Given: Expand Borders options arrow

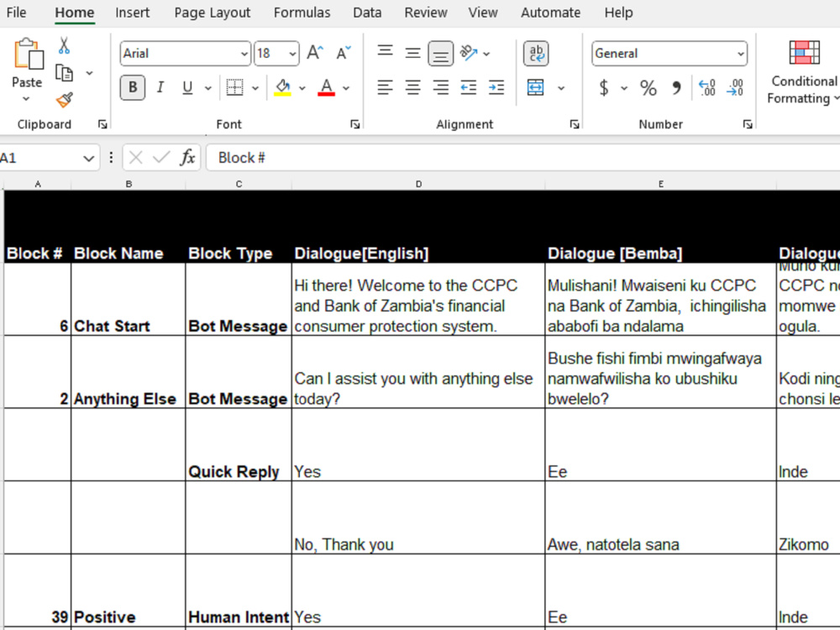Looking at the screenshot, I should 255,88.
